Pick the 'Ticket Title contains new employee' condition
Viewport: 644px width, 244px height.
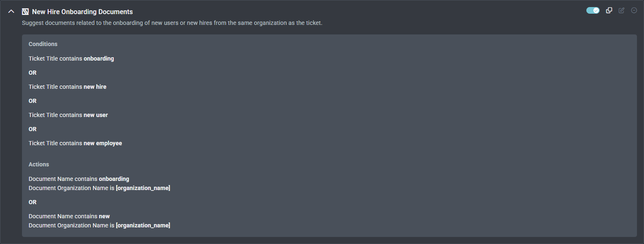click(x=75, y=143)
